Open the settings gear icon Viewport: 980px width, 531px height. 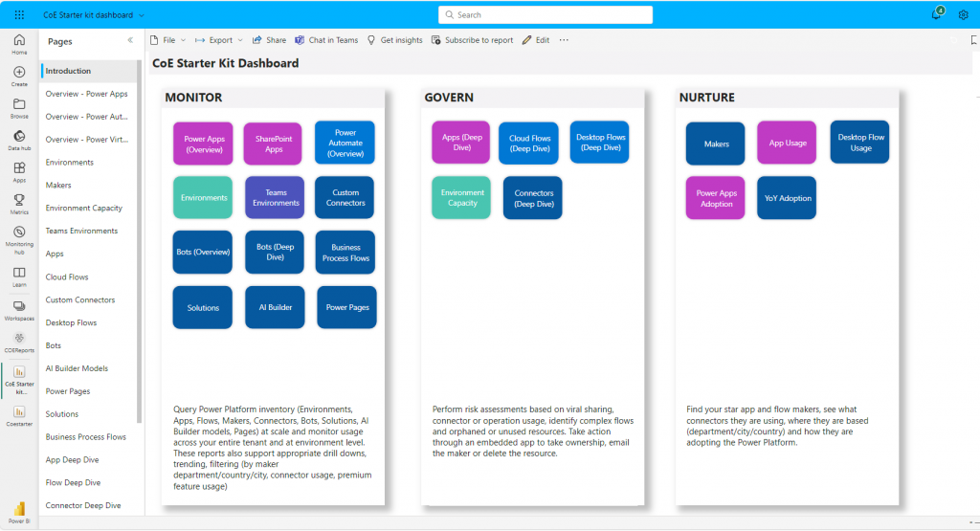pyautogui.click(x=963, y=15)
